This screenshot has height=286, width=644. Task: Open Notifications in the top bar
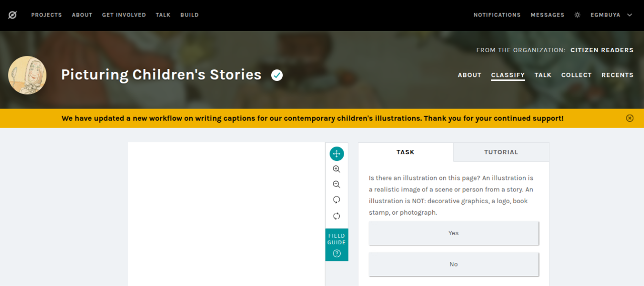pyautogui.click(x=497, y=15)
